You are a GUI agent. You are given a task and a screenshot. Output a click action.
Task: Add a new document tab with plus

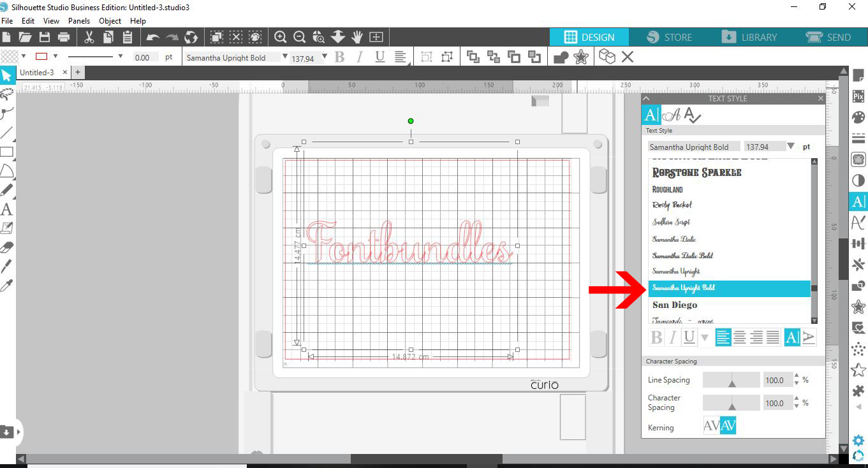click(x=78, y=72)
